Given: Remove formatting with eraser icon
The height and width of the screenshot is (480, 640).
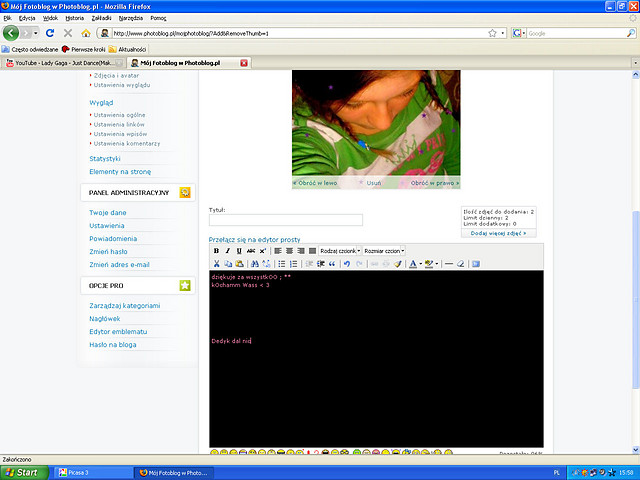Looking at the screenshot, I should pyautogui.click(x=460, y=264).
